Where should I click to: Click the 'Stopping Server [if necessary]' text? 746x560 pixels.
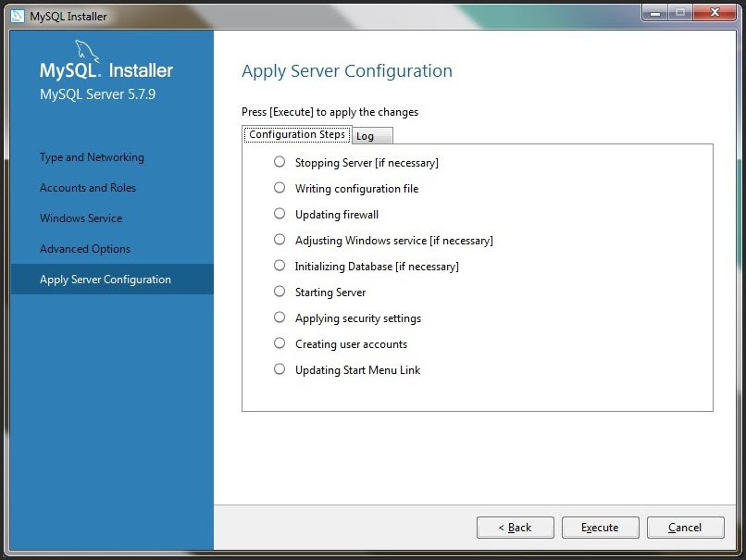click(x=367, y=163)
